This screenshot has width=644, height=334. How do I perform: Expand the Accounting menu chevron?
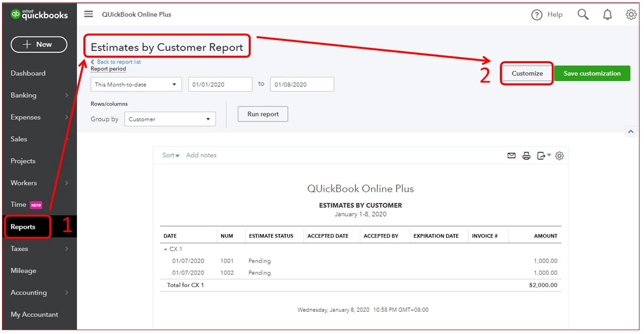click(67, 293)
